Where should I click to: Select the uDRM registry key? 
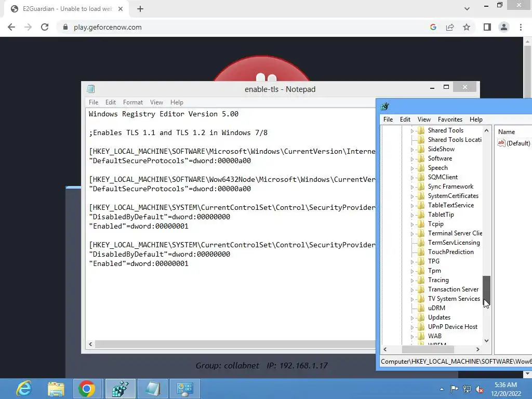coord(436,308)
